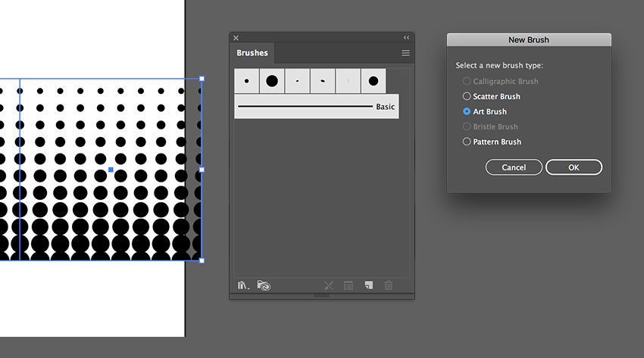Click 'Select a new brush type:' label
644x358 pixels.
point(499,66)
